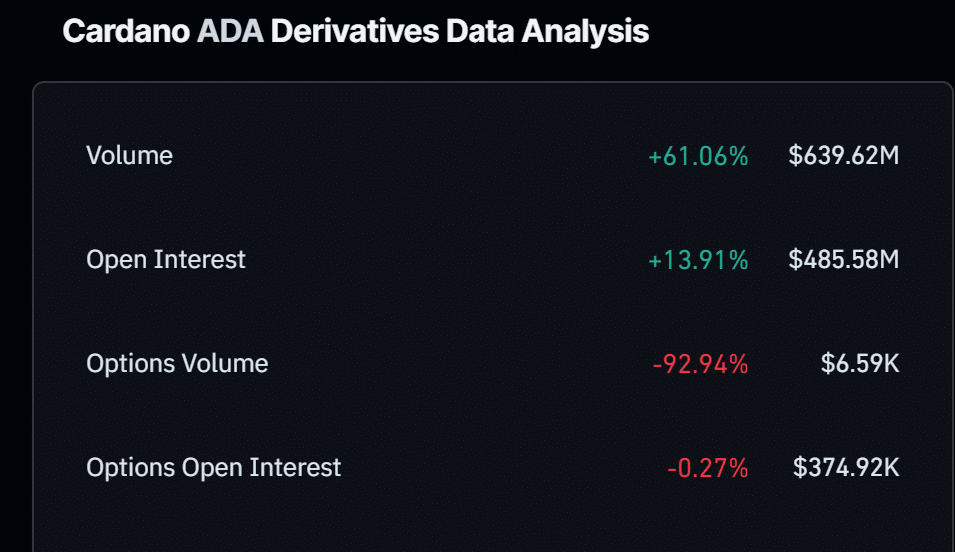This screenshot has height=552, width=955.
Task: Click the $639.62M volume amount
Action: 844,155
